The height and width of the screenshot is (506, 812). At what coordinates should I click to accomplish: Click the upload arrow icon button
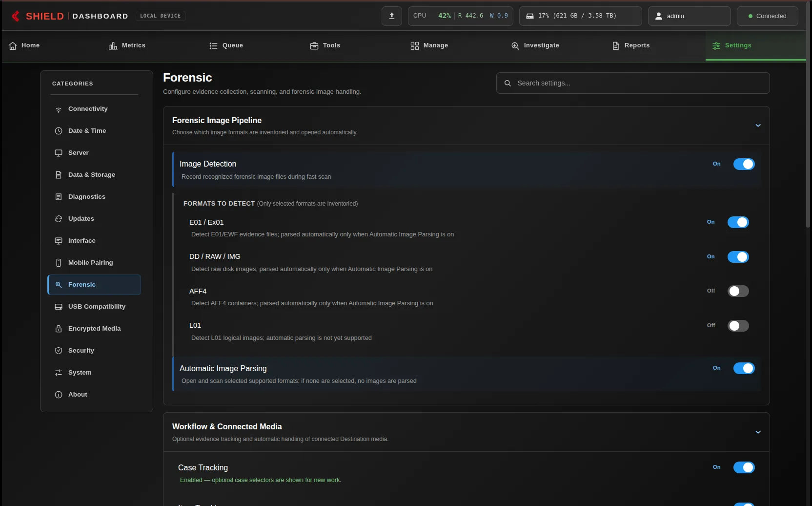[x=392, y=16]
